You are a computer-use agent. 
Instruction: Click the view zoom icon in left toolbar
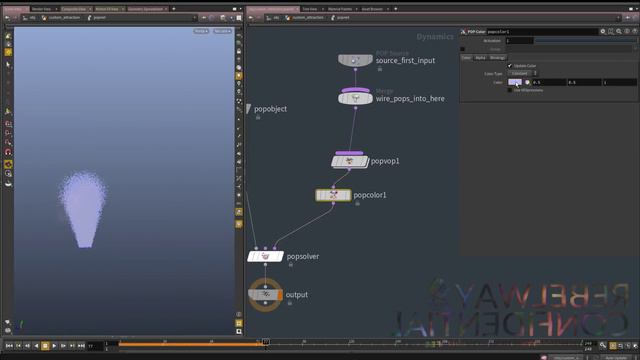8,173
